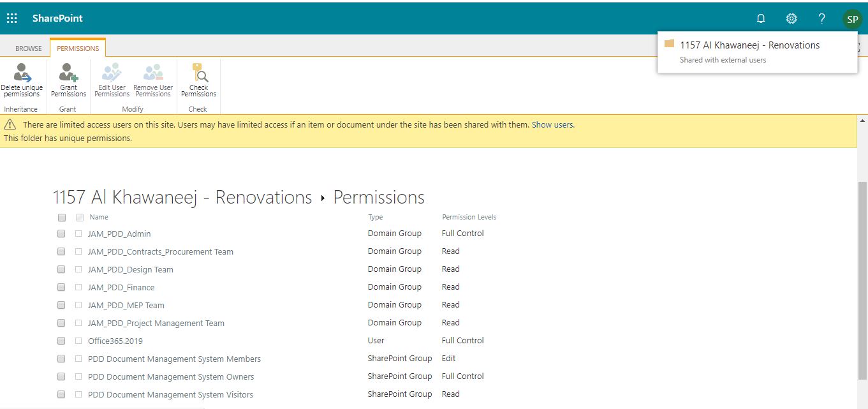868x409 pixels.
Task: Check JAM_PDD_Project Management Team row checkbox
Action: [61, 323]
